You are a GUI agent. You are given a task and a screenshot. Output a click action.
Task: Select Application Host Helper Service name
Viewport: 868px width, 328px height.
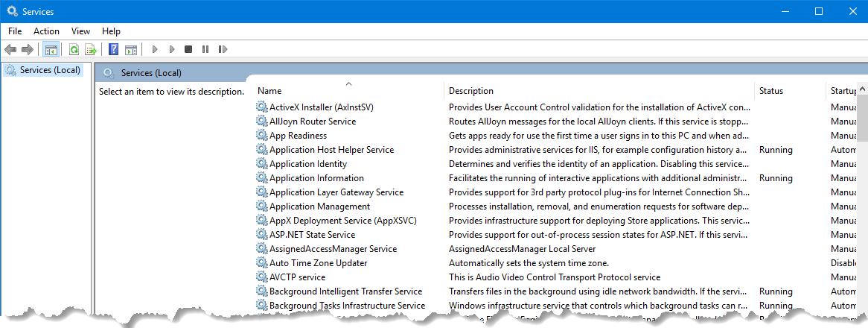tap(331, 150)
